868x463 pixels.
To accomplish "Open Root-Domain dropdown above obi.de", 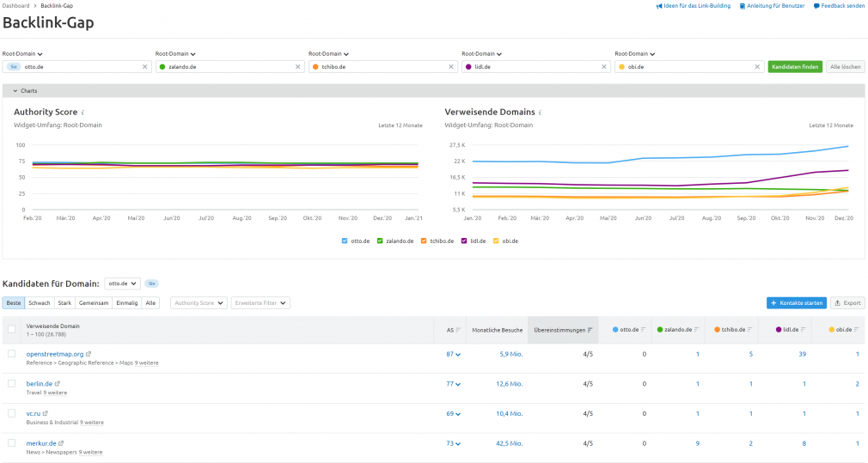I will tap(635, 54).
